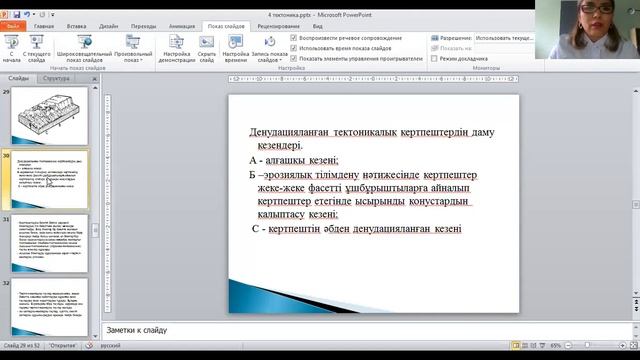Click main editor scrollbar down arrow
Screen dimensions: 640x360
coord(636,293)
